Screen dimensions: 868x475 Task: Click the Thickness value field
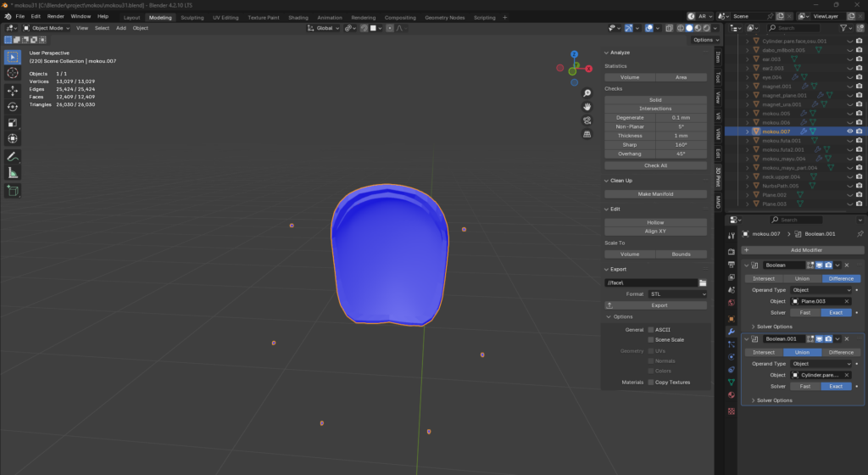click(681, 136)
